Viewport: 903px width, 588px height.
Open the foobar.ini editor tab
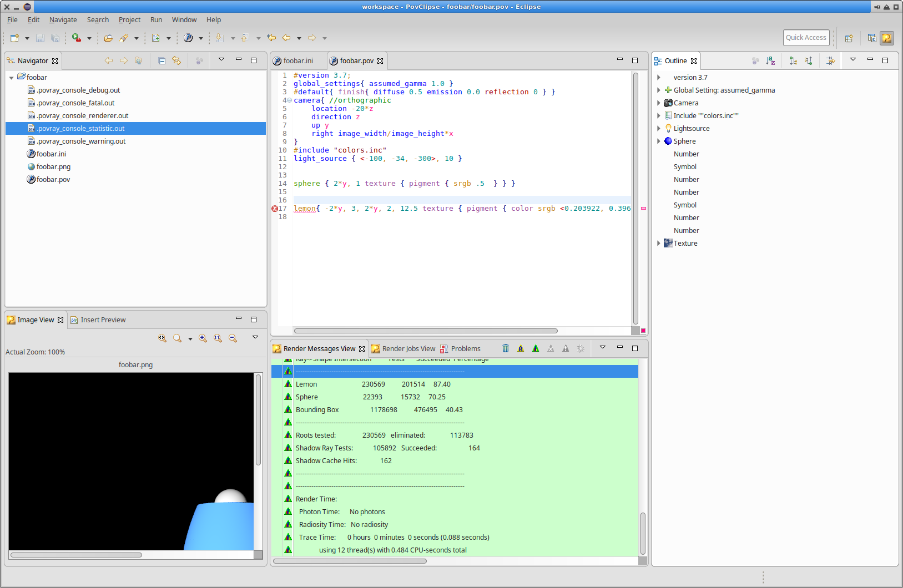click(297, 61)
